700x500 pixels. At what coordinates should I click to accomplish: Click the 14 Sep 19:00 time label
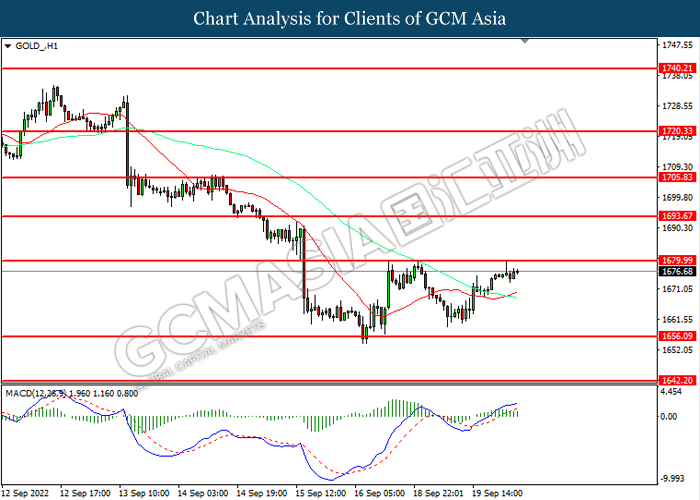(262, 493)
